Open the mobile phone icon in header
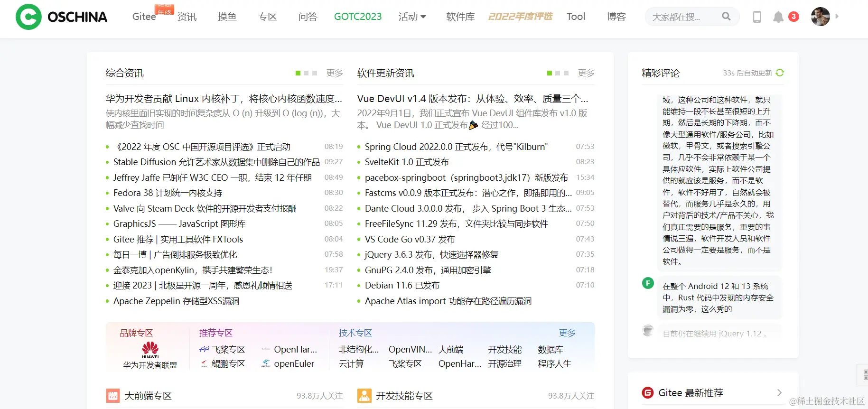Screen dimensions: 868x409 point(757,17)
